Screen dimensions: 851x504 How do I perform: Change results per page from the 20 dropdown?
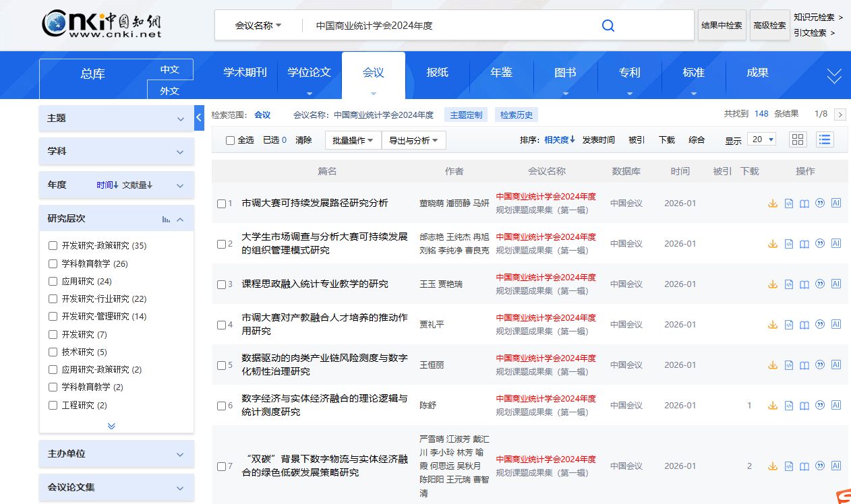(761, 139)
